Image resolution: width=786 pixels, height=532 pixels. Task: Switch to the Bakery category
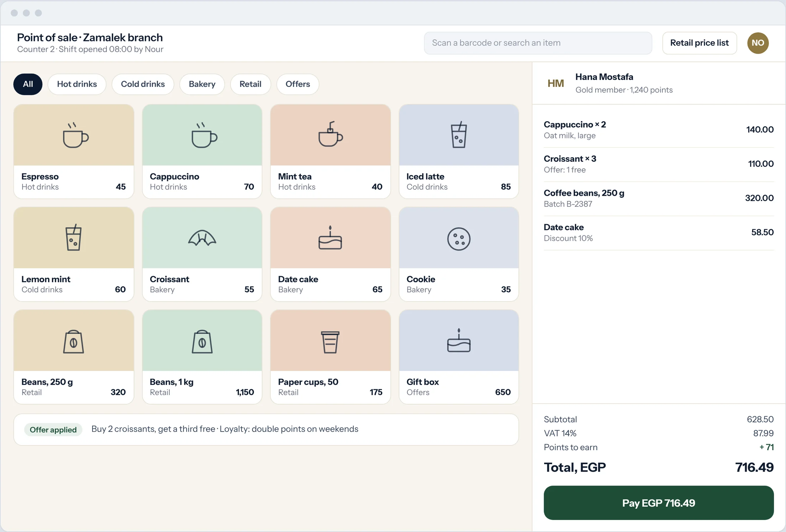point(202,84)
